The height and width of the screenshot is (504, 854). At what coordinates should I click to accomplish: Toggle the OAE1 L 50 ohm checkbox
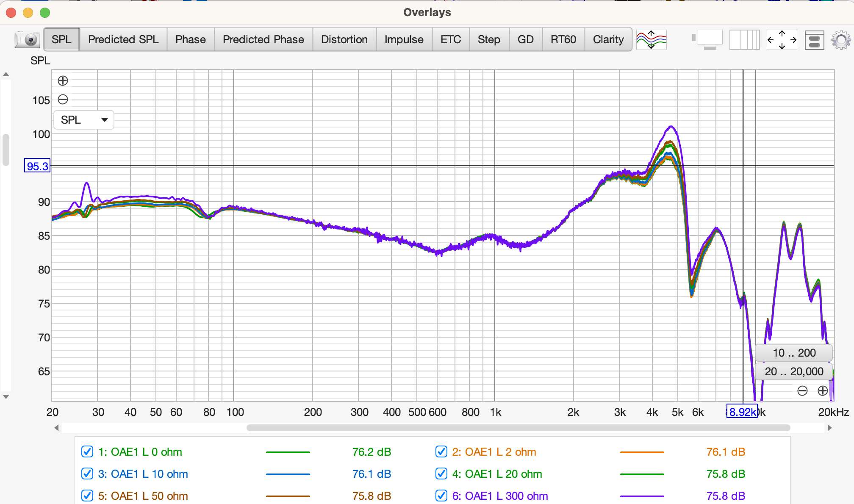[87, 496]
